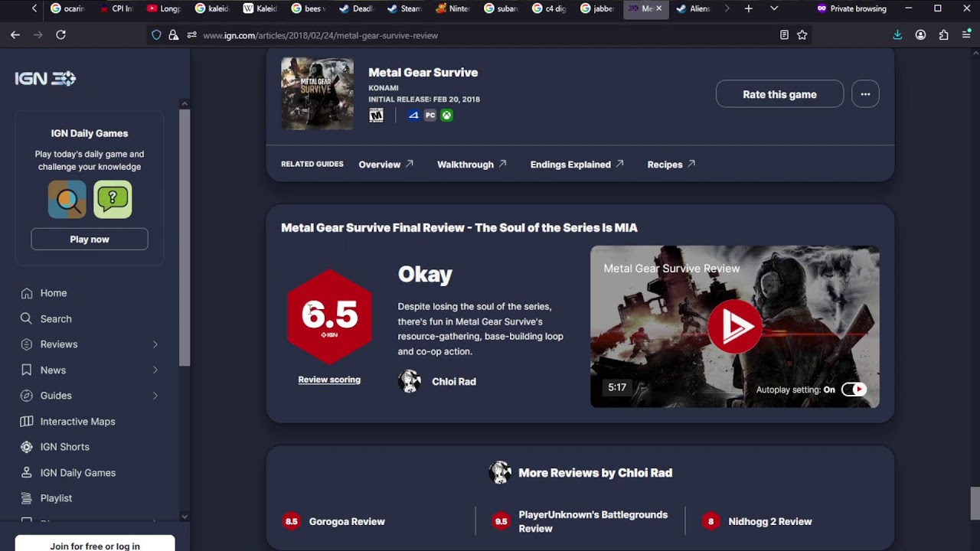The width and height of the screenshot is (980, 551).
Task: Click the IGN logo in the sidebar
Action: 45,79
